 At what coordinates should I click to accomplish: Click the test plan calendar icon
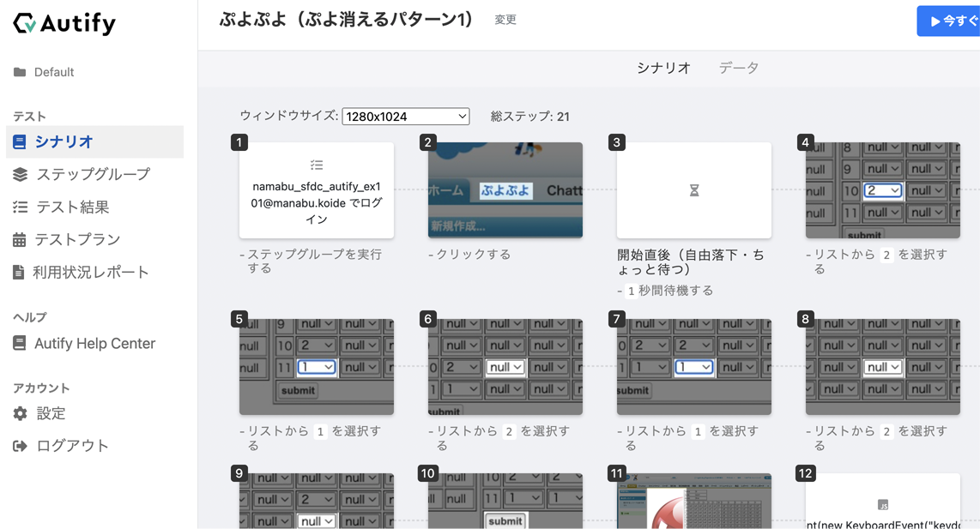click(20, 239)
